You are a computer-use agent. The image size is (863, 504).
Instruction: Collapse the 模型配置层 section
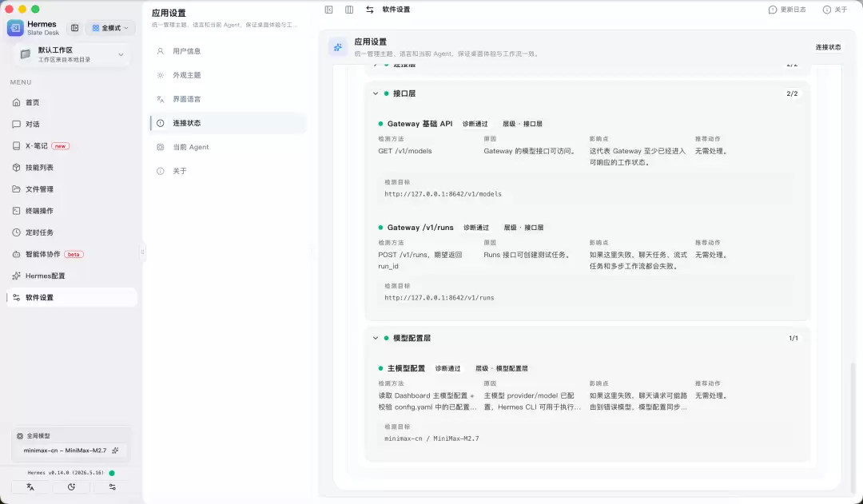376,338
